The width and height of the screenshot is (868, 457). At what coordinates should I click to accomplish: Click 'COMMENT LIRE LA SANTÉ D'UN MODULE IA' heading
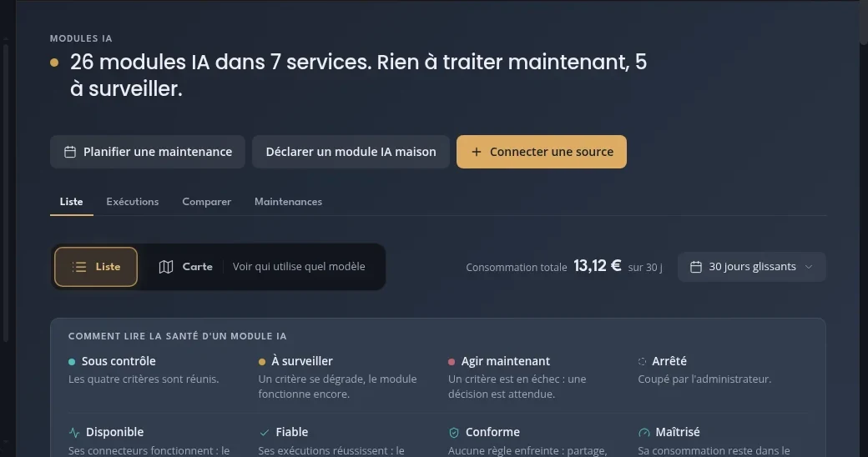click(177, 336)
